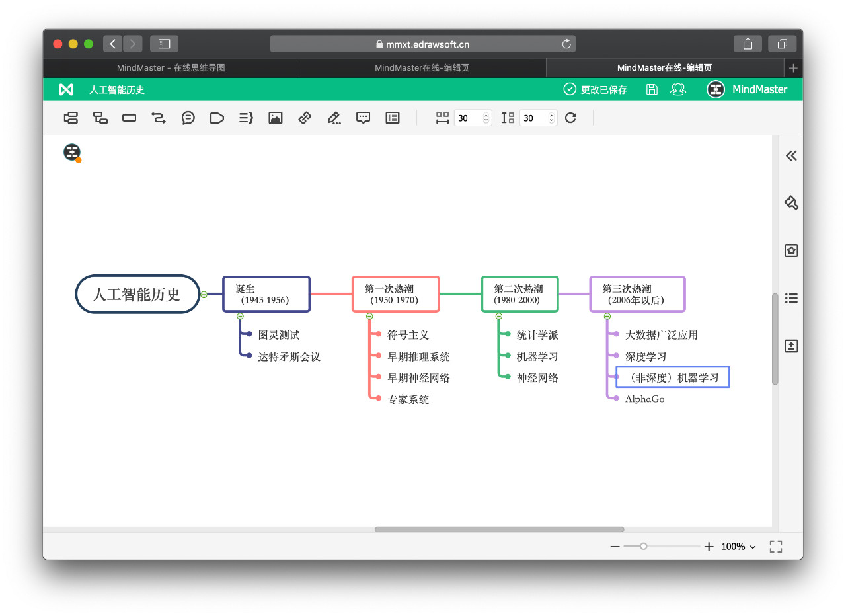This screenshot has height=616, width=846.
Task: Toggle fullscreen mode
Action: click(776, 547)
